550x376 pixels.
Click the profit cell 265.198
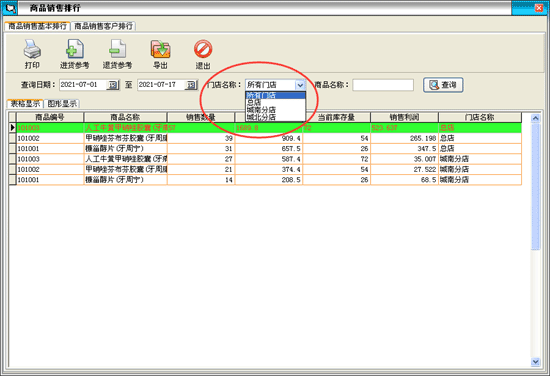click(x=404, y=138)
